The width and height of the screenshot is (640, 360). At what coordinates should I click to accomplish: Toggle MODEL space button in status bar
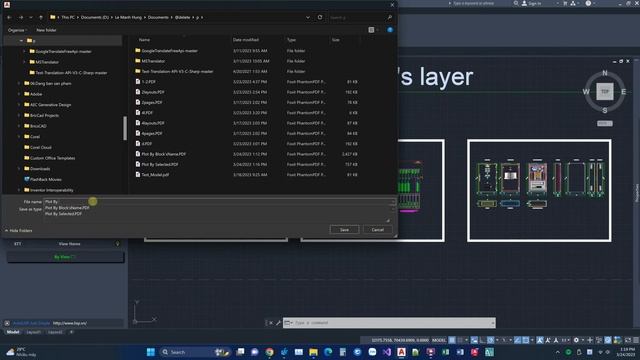(439, 340)
